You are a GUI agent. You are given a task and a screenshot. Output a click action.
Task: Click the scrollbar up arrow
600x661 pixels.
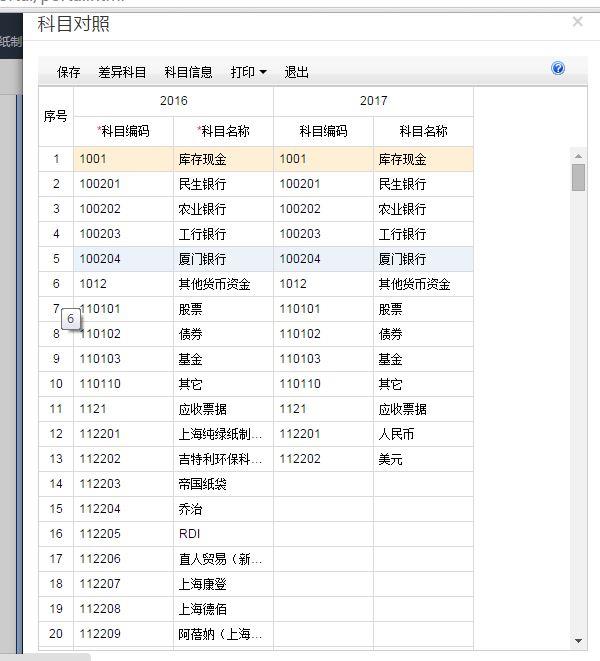tap(578, 156)
